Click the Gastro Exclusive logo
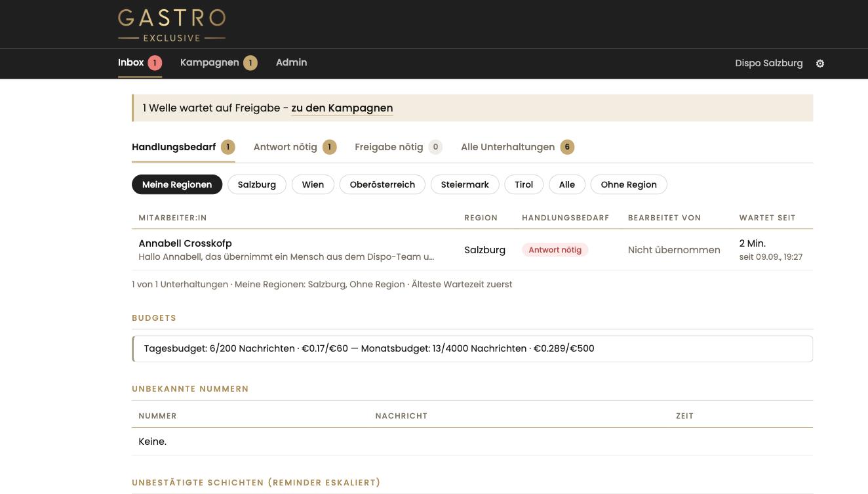 click(172, 24)
